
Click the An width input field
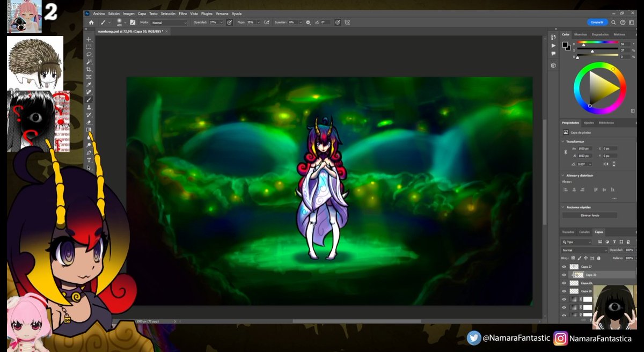point(584,148)
